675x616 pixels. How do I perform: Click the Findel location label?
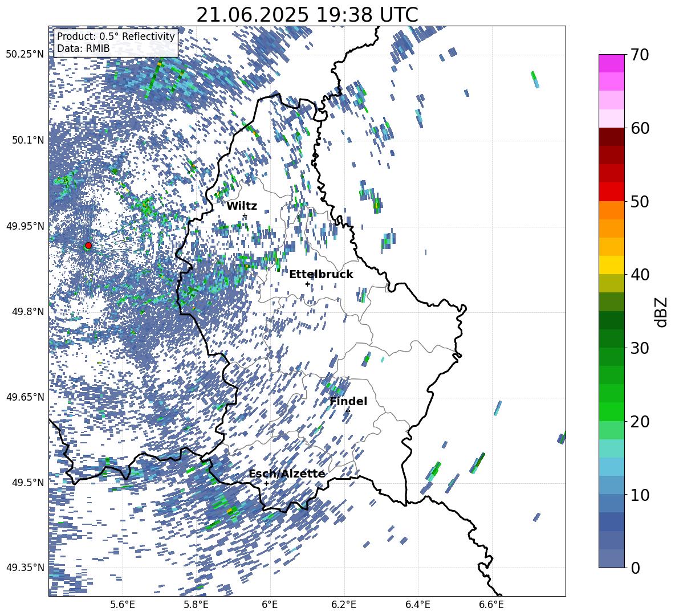348,401
